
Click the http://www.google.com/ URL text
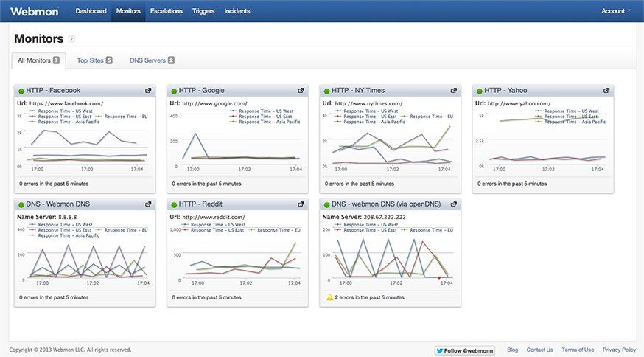point(215,104)
